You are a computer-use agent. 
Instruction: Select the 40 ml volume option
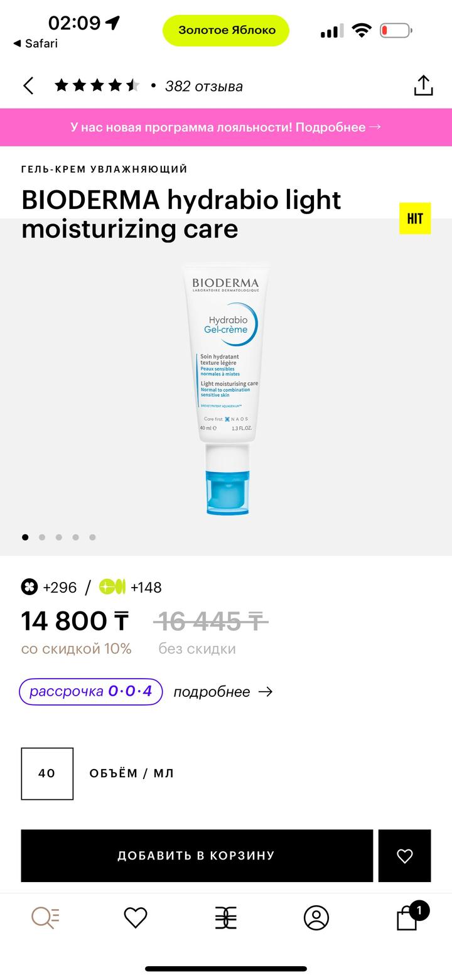pos(47,773)
